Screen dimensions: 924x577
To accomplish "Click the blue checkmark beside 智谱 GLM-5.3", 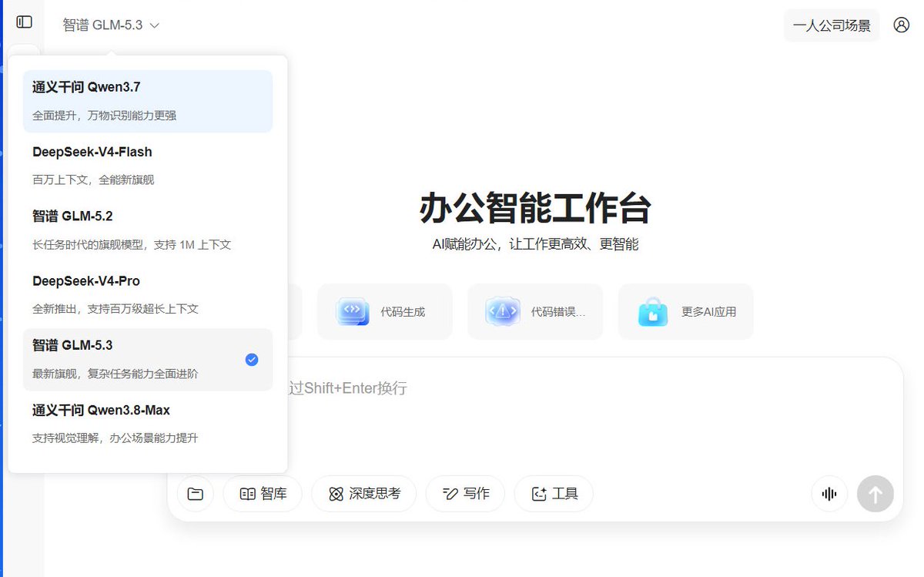I will pos(252,360).
